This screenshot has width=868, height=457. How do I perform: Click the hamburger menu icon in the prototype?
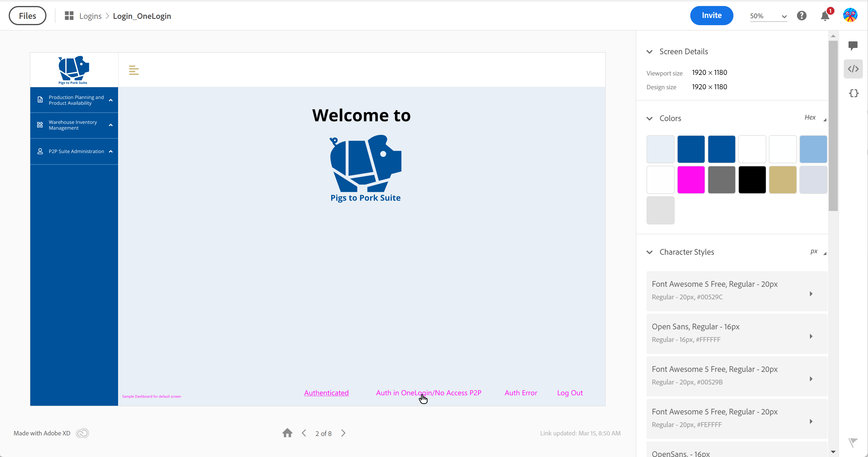tap(134, 70)
